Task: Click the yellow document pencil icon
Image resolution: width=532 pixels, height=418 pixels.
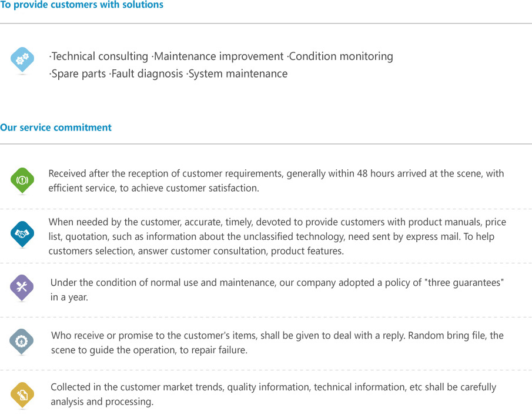Action: 22,394
